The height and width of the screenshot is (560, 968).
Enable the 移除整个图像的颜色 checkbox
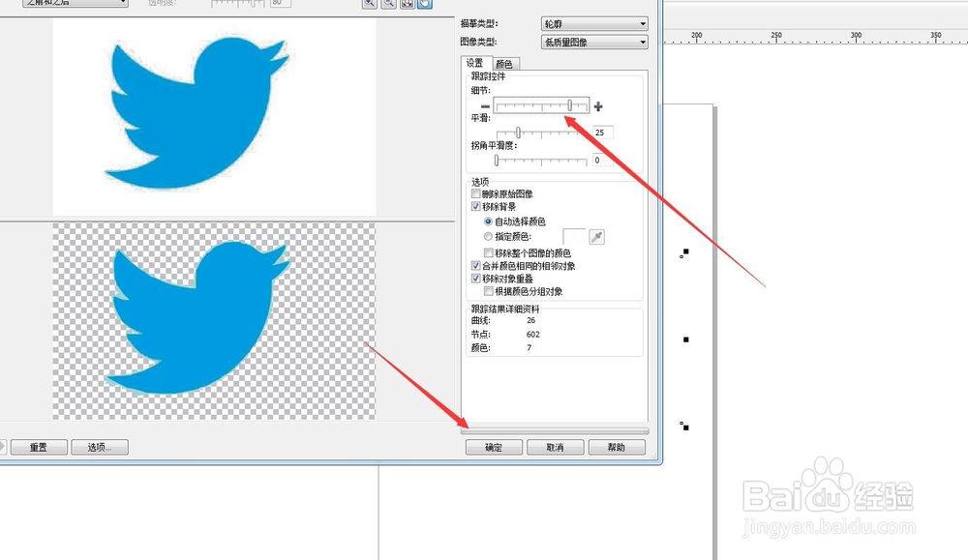[488, 252]
